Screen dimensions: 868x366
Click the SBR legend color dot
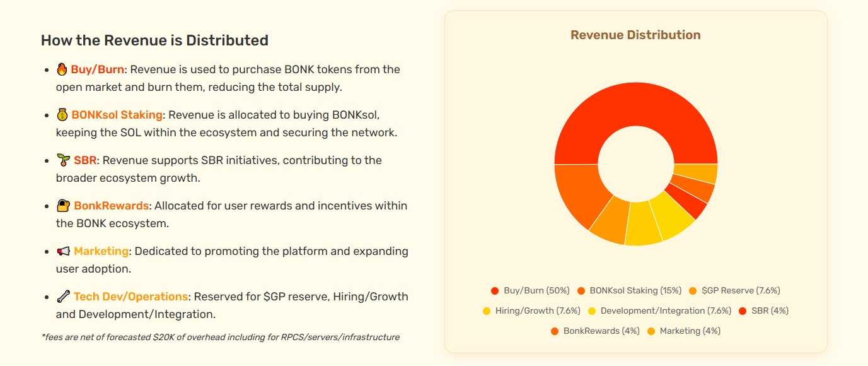click(x=743, y=311)
